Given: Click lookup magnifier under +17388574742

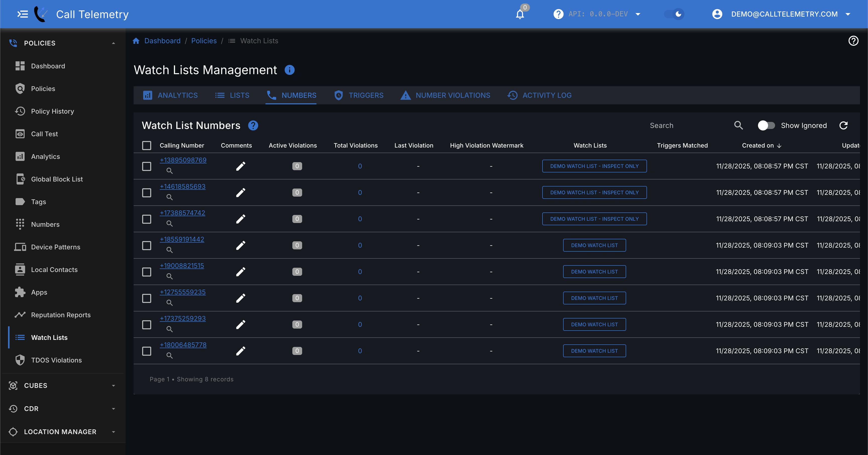Looking at the screenshot, I should [x=170, y=224].
